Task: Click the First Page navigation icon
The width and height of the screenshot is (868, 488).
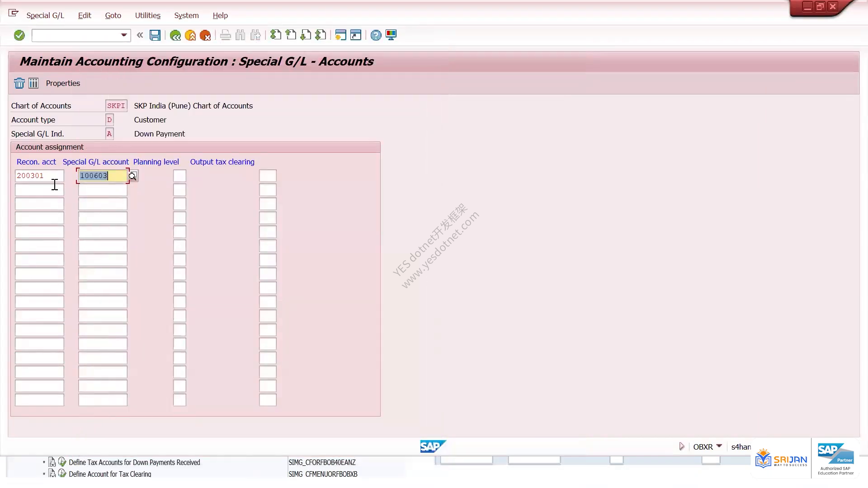Action: [x=275, y=35]
